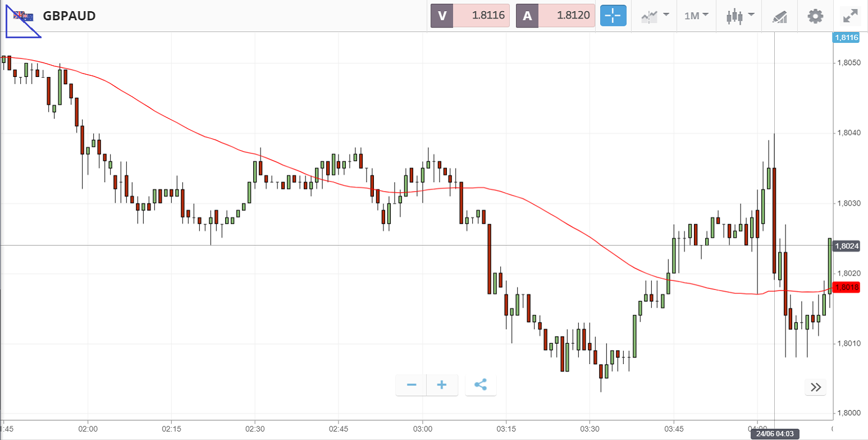
Task: Click the red 1,8018 moving average label
Action: coord(847,287)
